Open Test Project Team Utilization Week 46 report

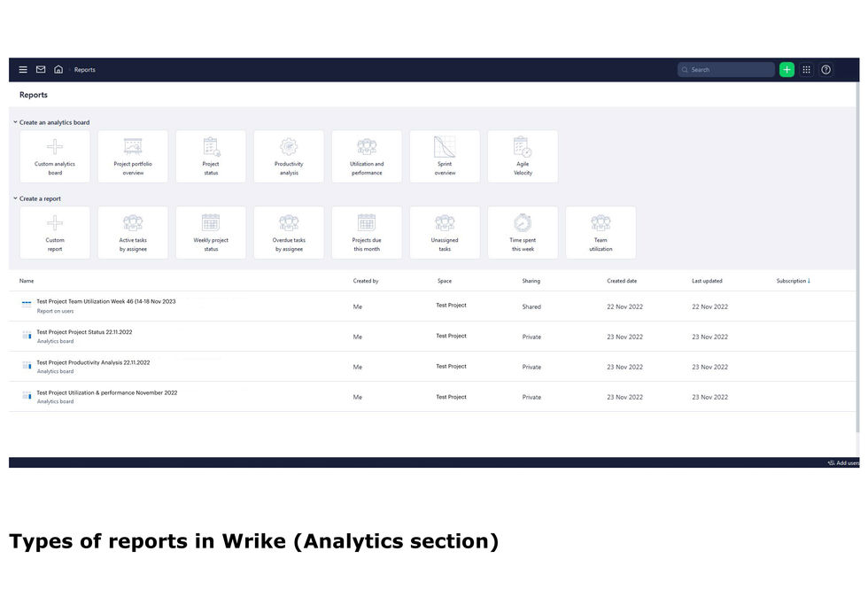(x=106, y=302)
